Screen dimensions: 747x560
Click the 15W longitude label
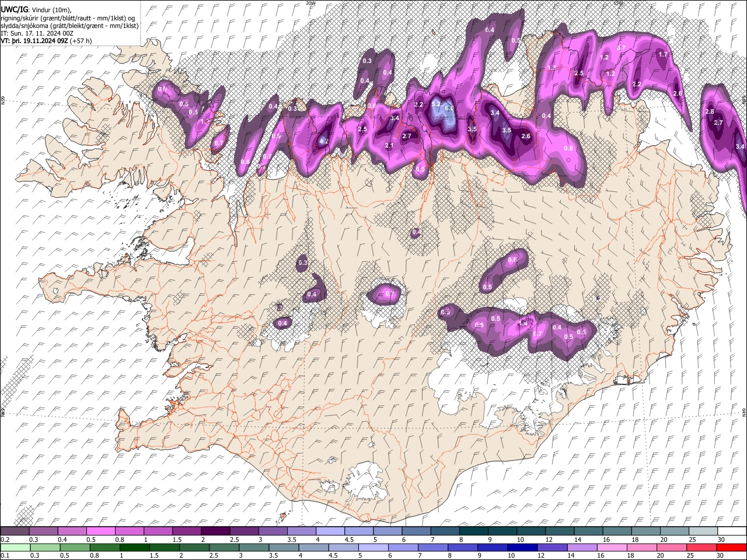619,3
